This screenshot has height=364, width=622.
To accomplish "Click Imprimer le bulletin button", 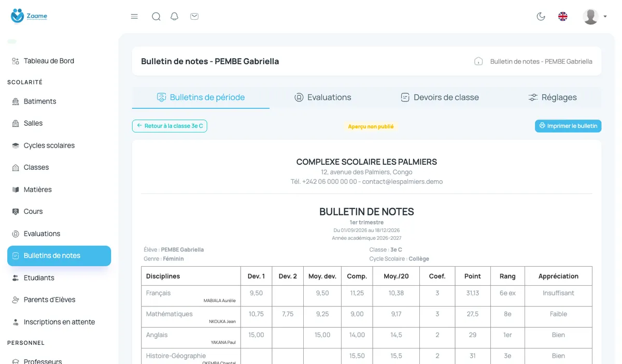I will pyautogui.click(x=568, y=126).
